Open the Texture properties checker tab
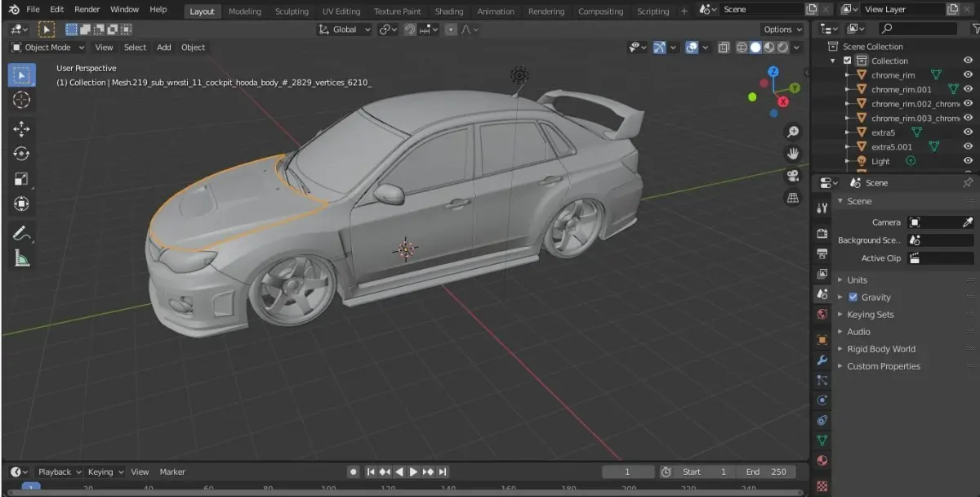The height and width of the screenshot is (497, 980). point(822,486)
